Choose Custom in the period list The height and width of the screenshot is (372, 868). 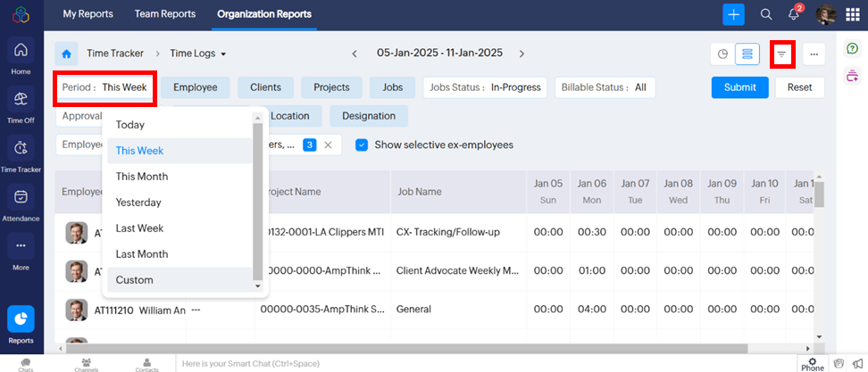(134, 280)
